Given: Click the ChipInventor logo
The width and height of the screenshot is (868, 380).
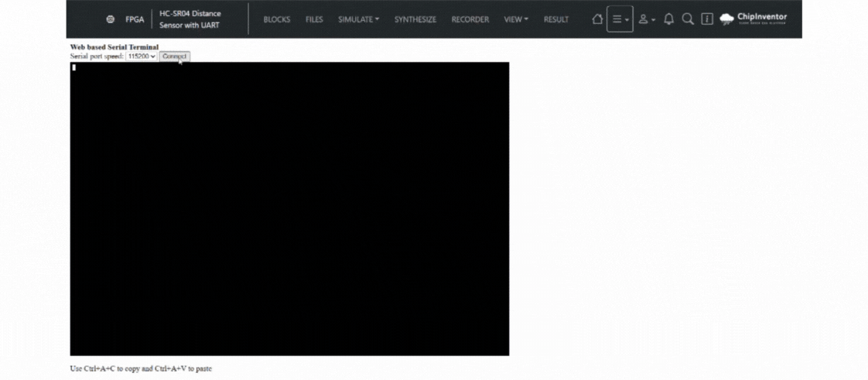Looking at the screenshot, I should (753, 19).
